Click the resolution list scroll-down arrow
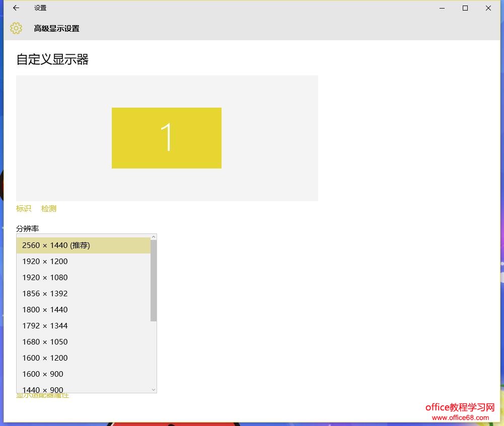 (x=153, y=389)
